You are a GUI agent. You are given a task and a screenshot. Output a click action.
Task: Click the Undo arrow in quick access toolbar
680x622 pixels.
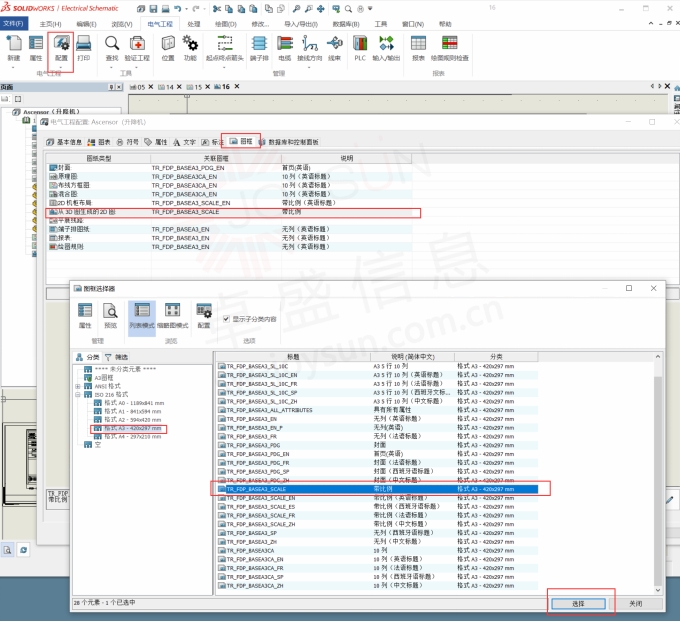[x=177, y=9]
